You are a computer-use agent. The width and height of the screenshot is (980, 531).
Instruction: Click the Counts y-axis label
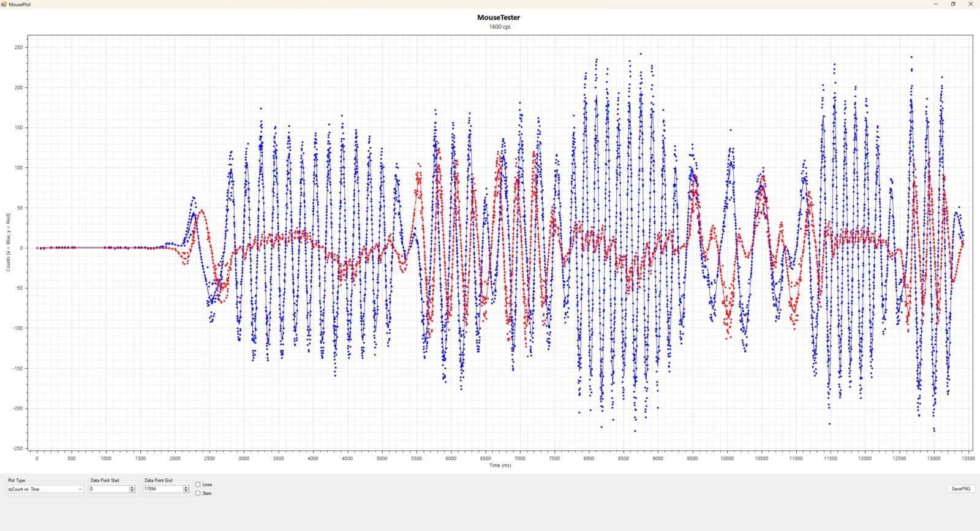pyautogui.click(x=9, y=243)
